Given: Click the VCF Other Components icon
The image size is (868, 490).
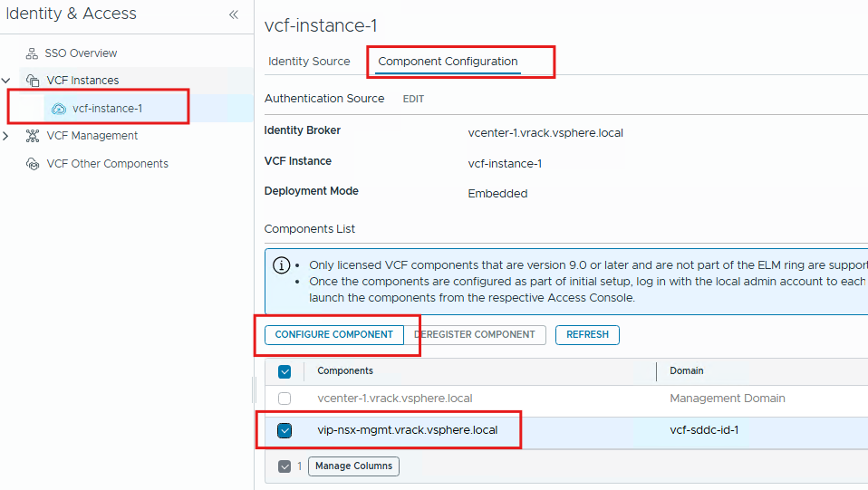Looking at the screenshot, I should click(x=33, y=164).
